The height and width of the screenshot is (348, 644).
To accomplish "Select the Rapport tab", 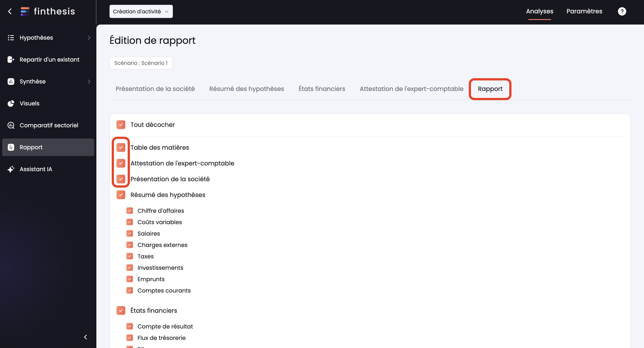I will click(x=490, y=89).
